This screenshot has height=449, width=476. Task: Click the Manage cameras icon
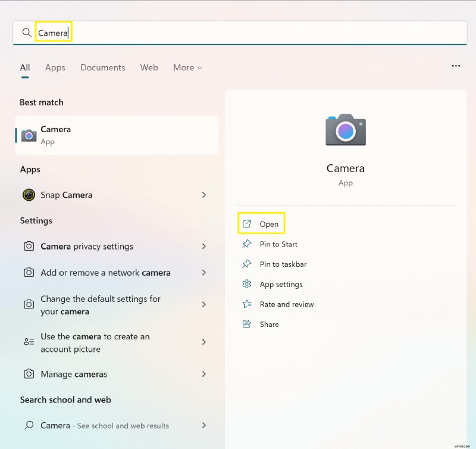click(x=29, y=375)
